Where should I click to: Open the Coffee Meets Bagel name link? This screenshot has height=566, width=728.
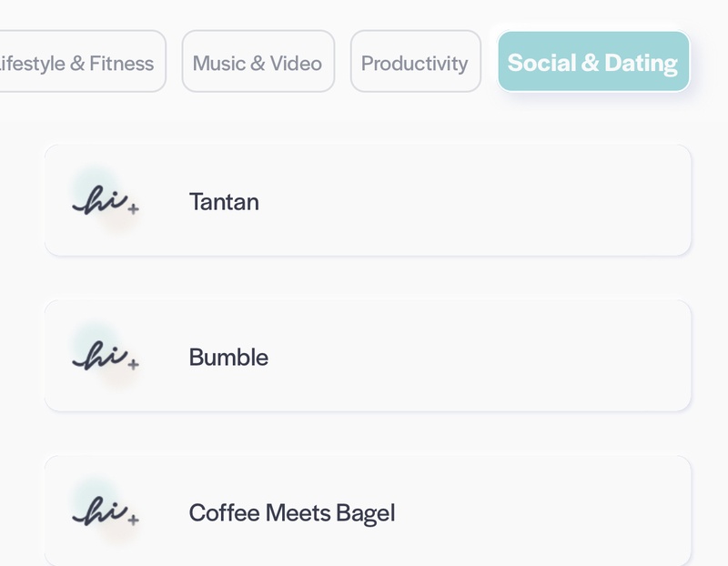292,513
